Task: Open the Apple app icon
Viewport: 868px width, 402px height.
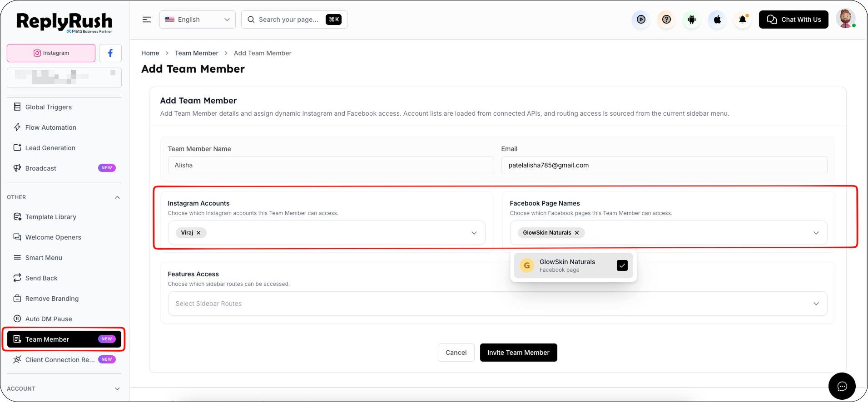Action: point(717,20)
